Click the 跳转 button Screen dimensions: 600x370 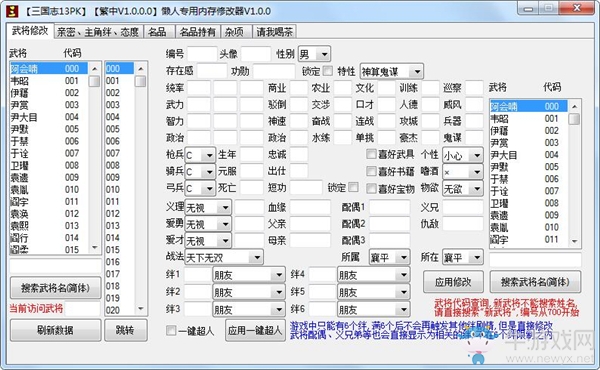pos(125,330)
